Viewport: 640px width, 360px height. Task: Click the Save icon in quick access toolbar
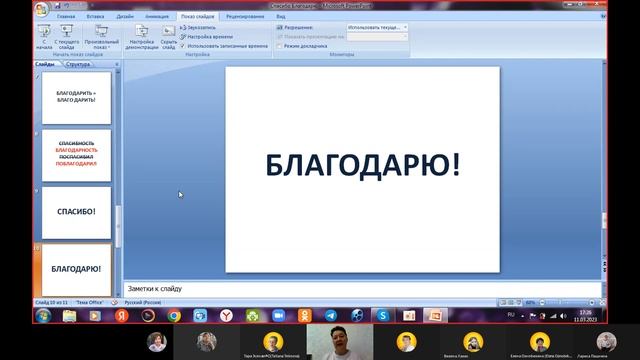[x=58, y=6]
